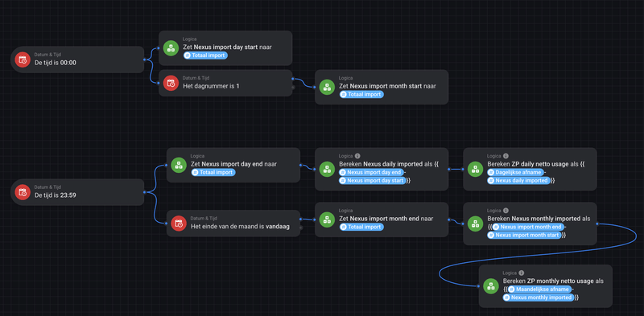The height and width of the screenshot is (316, 644).
Task: Click the green icon on the 'Bereken Nexus daily imported' card
Action: pyautogui.click(x=327, y=169)
